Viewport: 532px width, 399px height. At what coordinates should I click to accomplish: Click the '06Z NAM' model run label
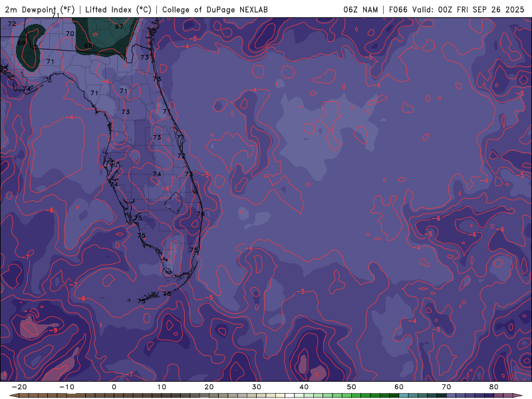(360, 9)
